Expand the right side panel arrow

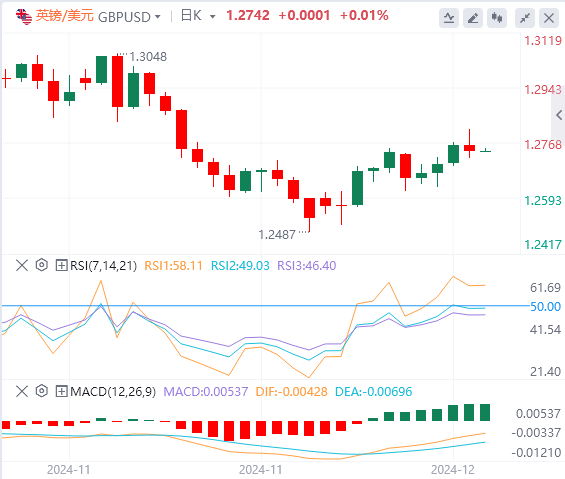pos(559,115)
